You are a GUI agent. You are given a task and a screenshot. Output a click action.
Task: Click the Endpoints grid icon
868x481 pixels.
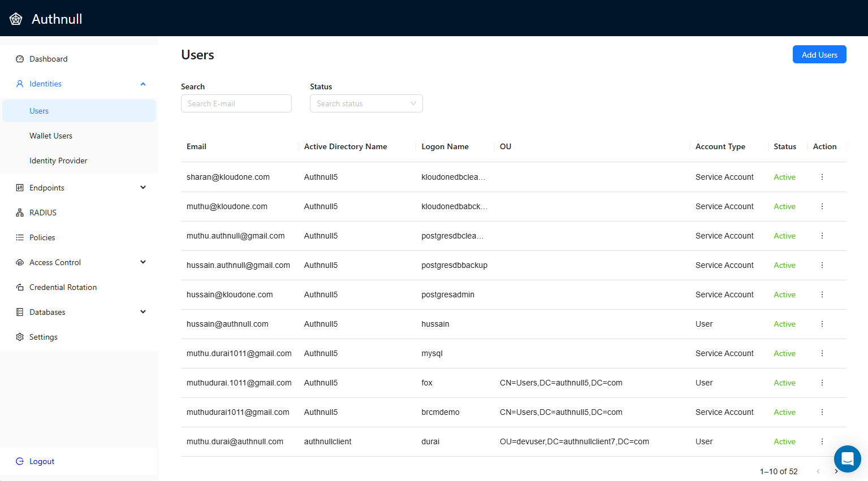(x=20, y=187)
